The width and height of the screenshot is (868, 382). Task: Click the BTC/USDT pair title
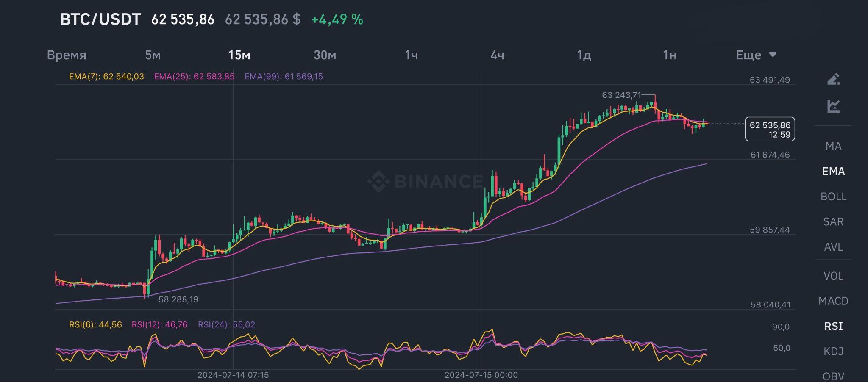click(100, 19)
